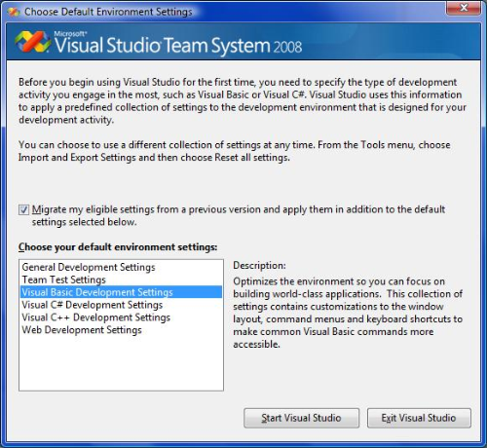Select Web Development Settings
The width and height of the screenshot is (487, 448).
121,330
